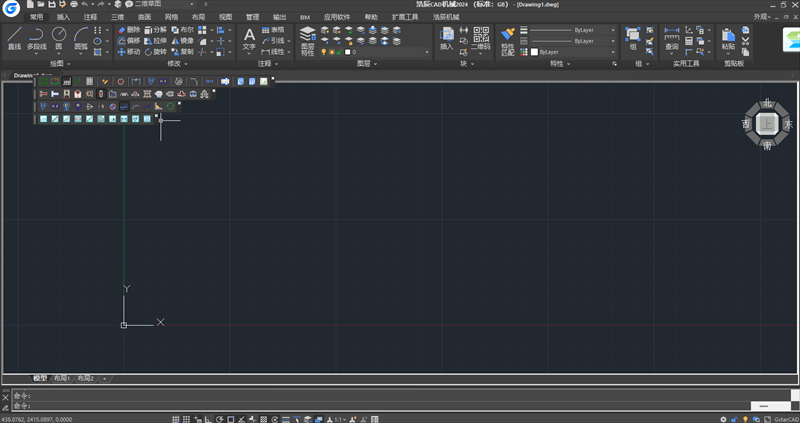800x423 pixels.
Task: Switch to the 布局1 layout tab
Action: point(61,379)
